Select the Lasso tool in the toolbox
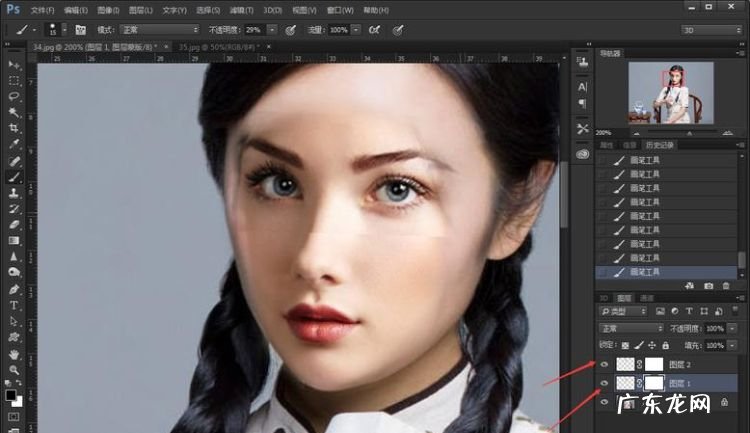 pyautogui.click(x=14, y=96)
